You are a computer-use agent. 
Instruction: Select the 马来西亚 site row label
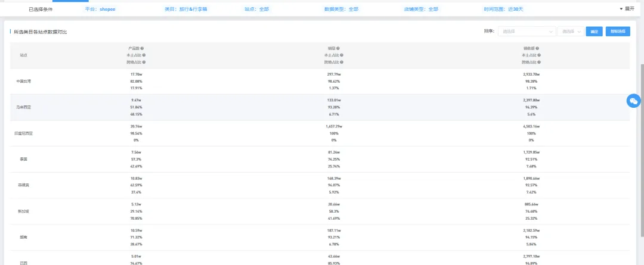(23, 107)
